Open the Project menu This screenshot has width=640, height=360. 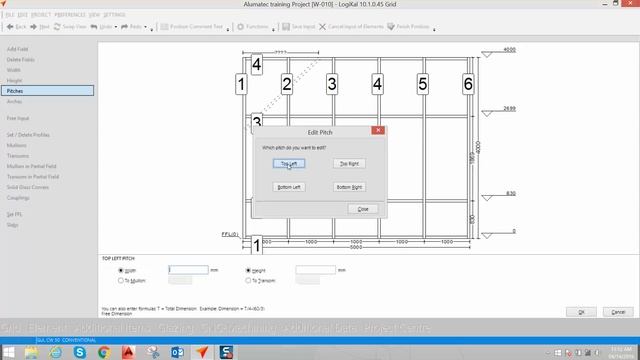(41, 15)
